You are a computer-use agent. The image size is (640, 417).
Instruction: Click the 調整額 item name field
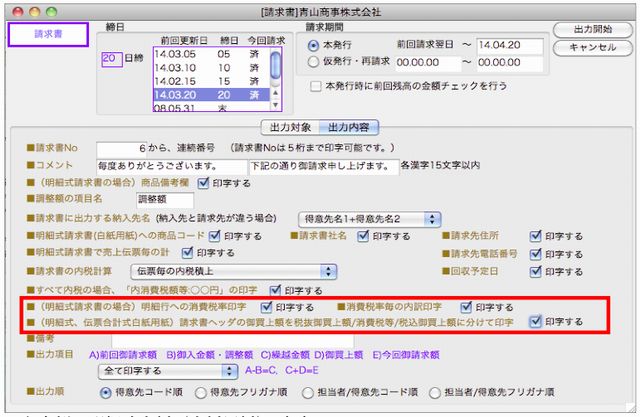pyautogui.click(x=165, y=200)
